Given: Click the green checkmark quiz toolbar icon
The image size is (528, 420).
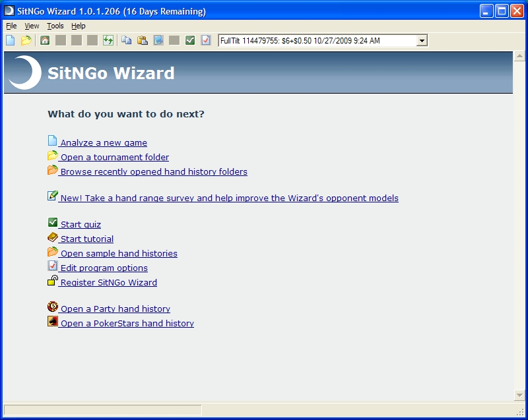Looking at the screenshot, I should tap(190, 40).
